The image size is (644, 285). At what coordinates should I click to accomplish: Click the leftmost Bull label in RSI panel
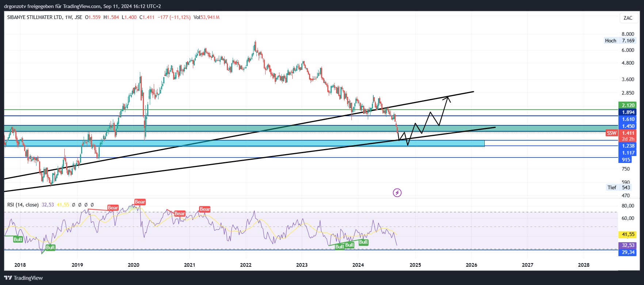[x=18, y=239]
